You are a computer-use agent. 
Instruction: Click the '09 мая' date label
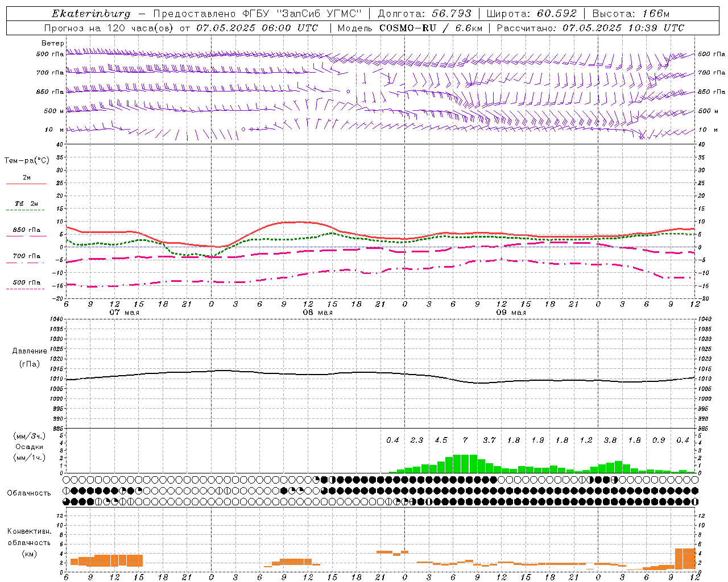coord(511,313)
